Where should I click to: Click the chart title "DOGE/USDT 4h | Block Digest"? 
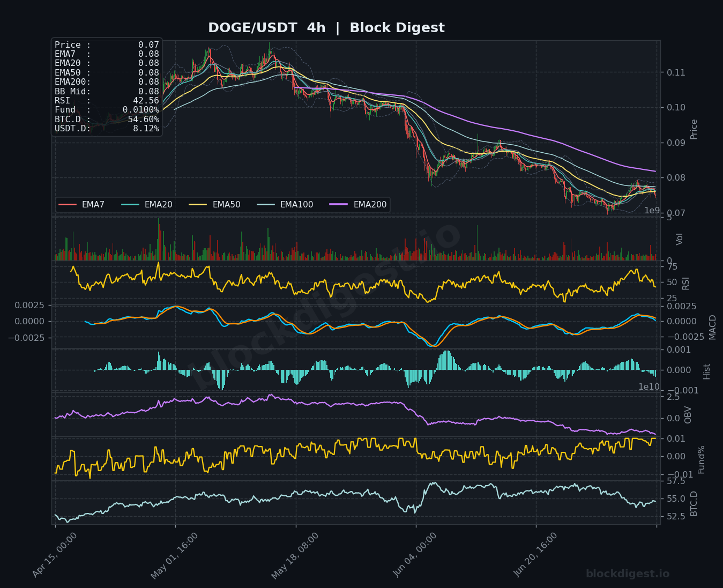point(326,28)
